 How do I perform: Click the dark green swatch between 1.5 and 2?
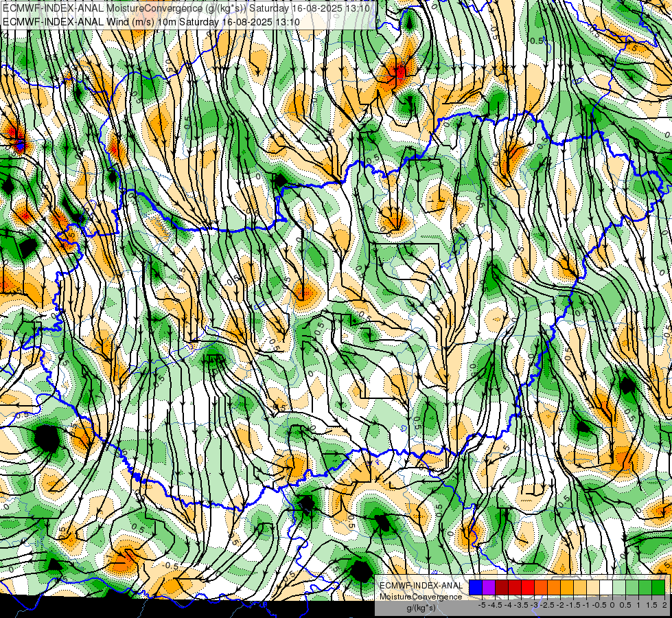(658, 587)
